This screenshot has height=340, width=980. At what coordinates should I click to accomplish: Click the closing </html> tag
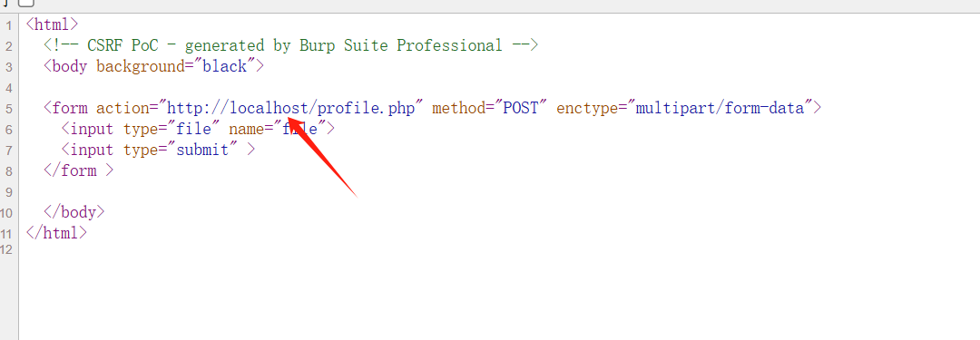tap(56, 233)
